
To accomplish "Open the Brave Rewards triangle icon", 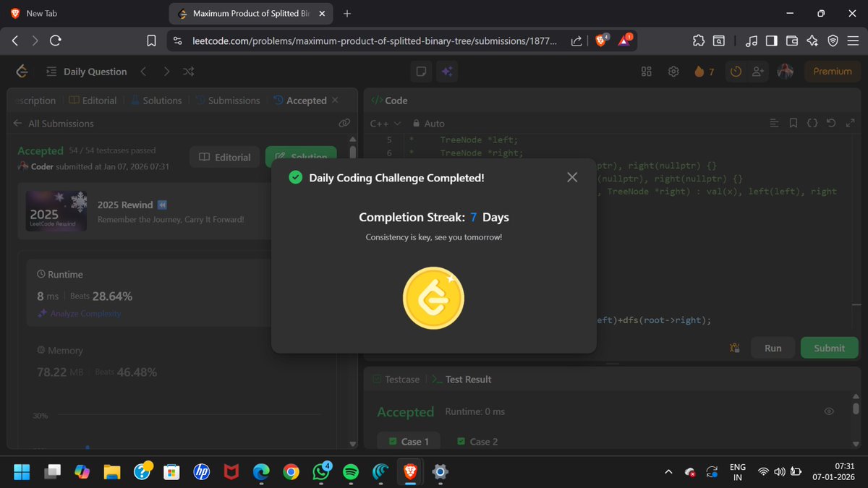I will pyautogui.click(x=625, y=41).
